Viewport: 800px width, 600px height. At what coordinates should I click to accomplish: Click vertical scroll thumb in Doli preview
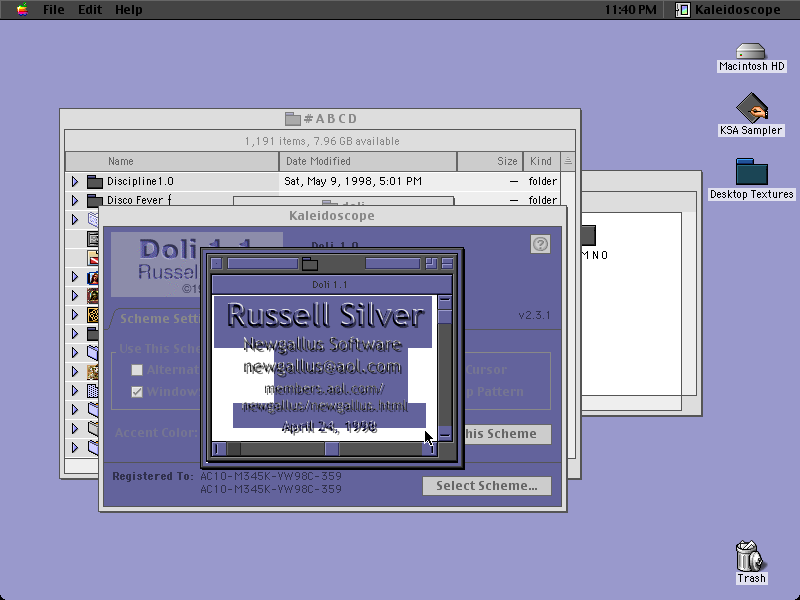(445, 316)
